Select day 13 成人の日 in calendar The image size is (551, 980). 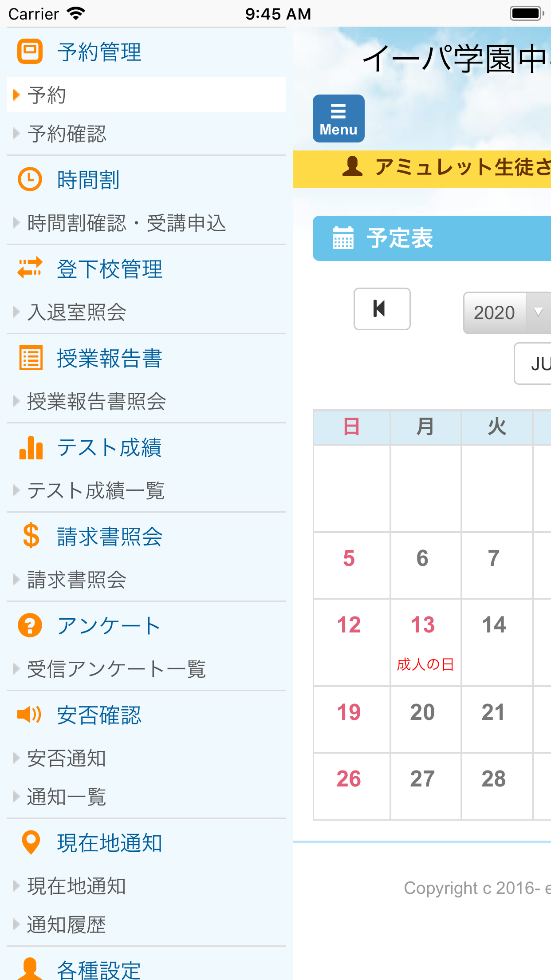click(x=425, y=641)
